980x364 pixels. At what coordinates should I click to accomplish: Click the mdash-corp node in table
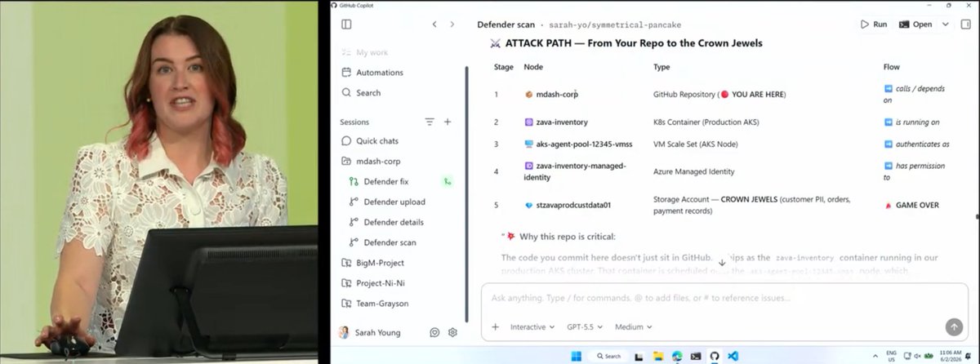click(551, 95)
